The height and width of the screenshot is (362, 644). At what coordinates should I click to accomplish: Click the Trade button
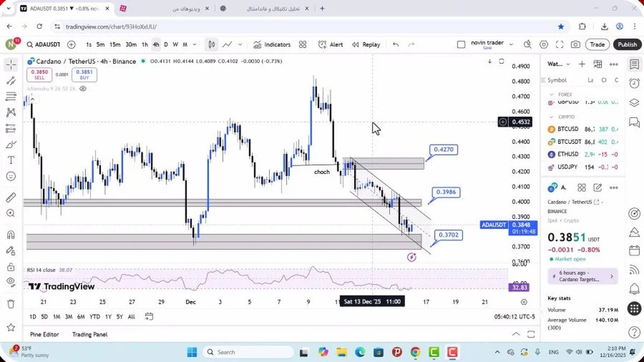597,45
